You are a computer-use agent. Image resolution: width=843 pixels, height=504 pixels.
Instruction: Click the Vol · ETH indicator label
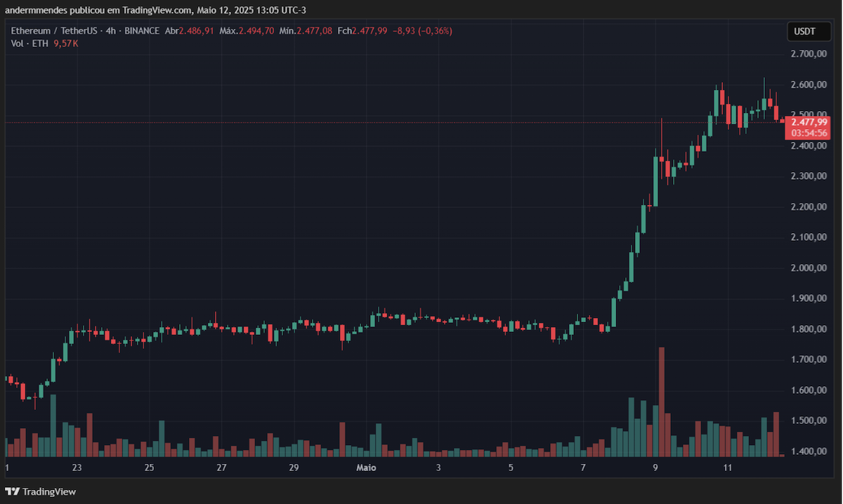[x=30, y=44]
